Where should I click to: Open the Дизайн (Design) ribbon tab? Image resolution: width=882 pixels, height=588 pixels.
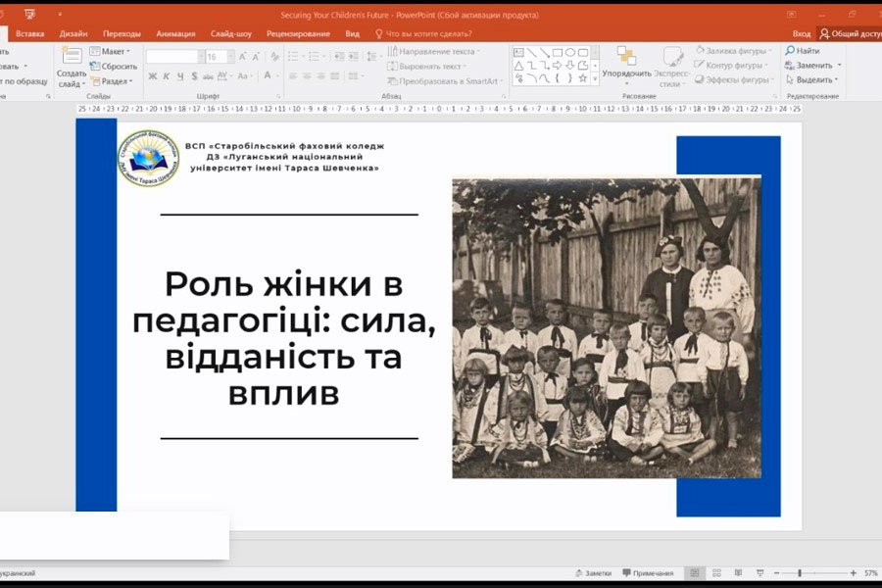pyautogui.click(x=73, y=33)
